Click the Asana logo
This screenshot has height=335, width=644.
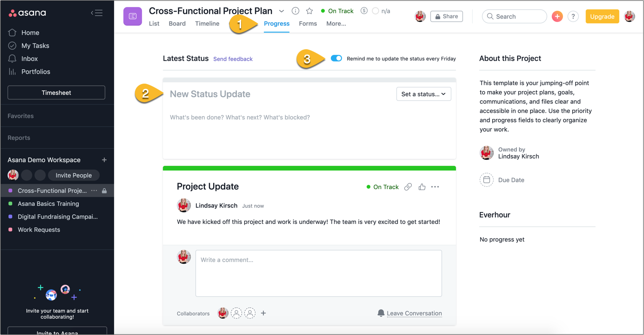pos(27,13)
